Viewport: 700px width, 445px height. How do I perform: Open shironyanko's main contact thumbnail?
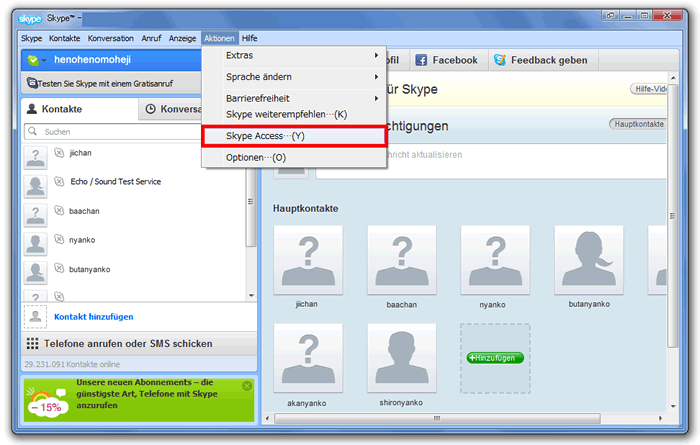pos(402,358)
